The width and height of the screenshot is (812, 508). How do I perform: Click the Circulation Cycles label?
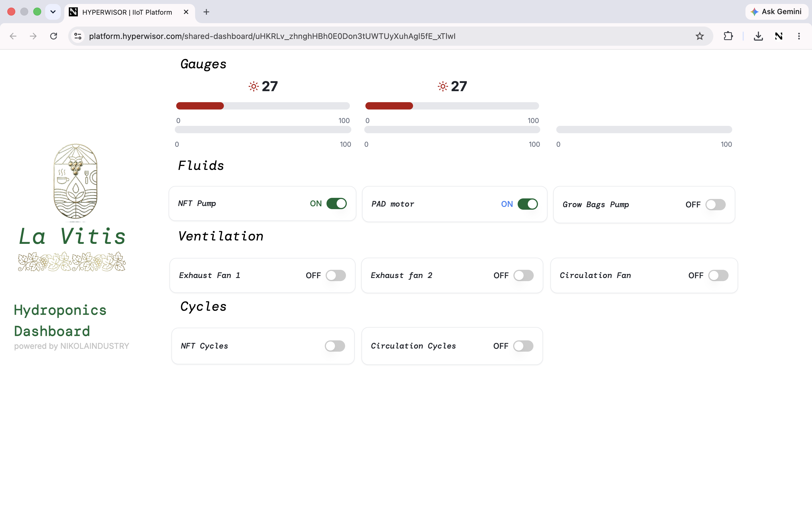pyautogui.click(x=413, y=346)
